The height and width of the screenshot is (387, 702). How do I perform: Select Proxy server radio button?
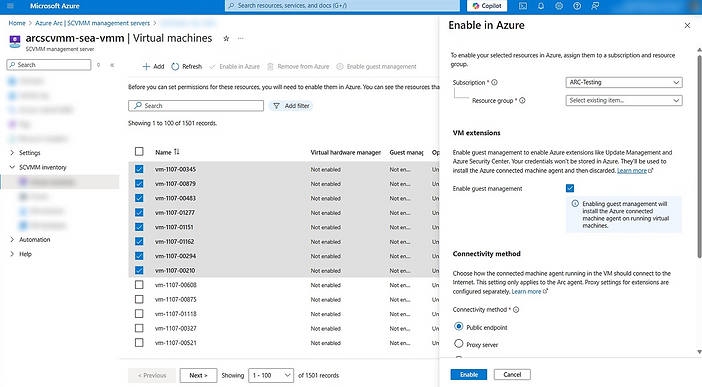coord(458,344)
